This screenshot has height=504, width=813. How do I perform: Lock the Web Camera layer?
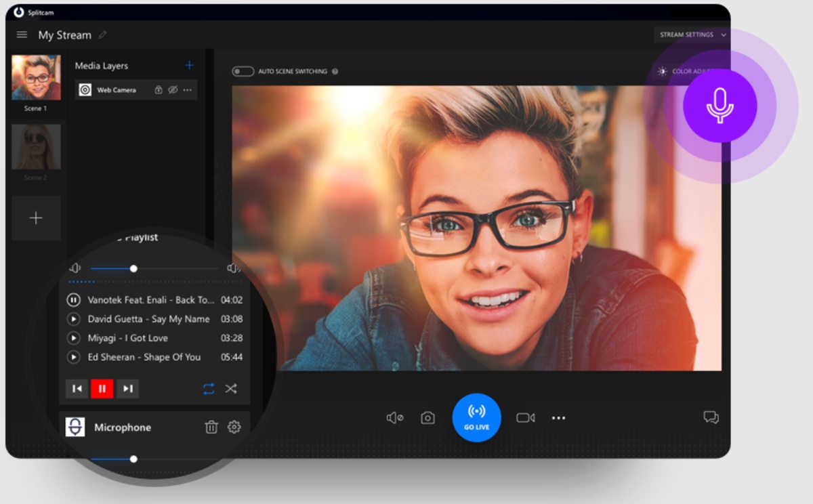[159, 89]
